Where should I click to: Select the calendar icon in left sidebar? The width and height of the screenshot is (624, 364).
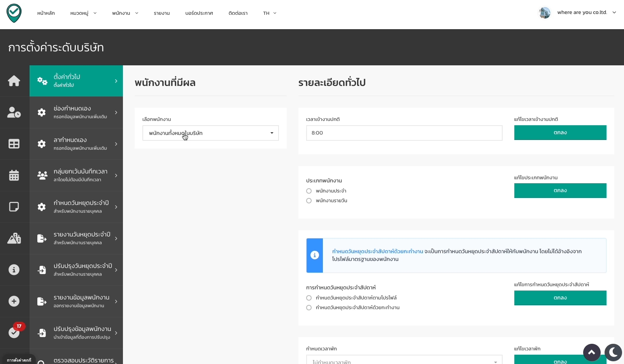point(14,175)
